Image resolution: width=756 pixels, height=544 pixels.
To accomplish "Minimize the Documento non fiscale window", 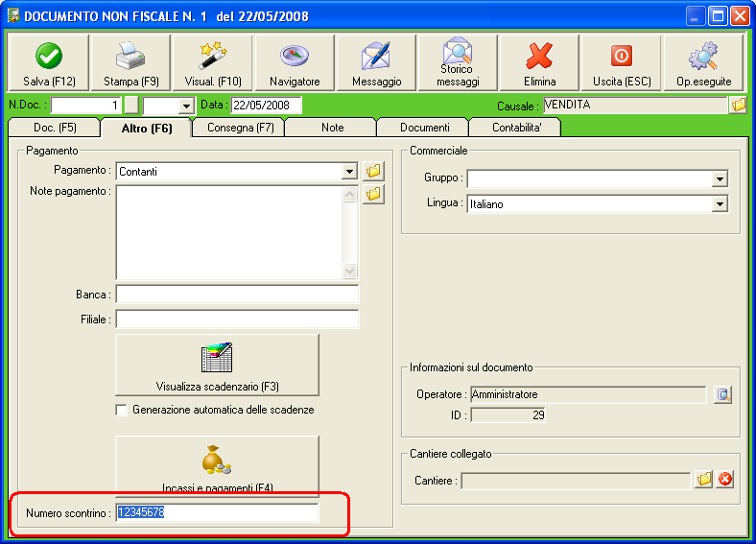I will tap(695, 16).
